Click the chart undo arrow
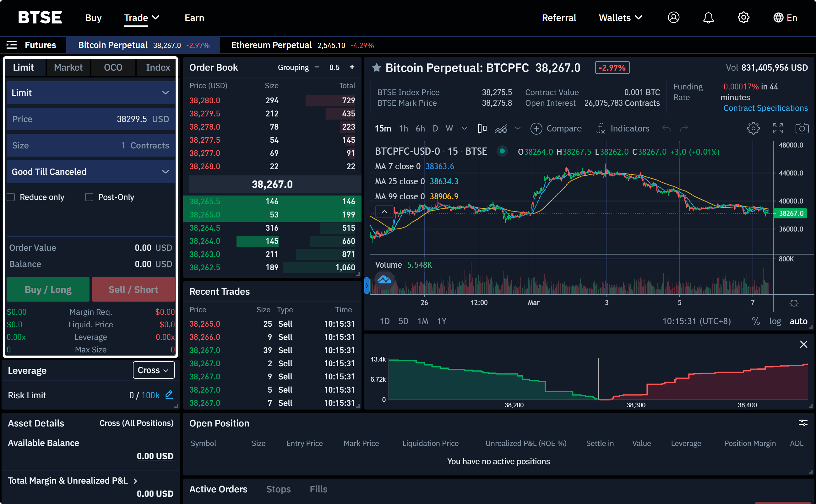Image resolution: width=816 pixels, height=504 pixels. click(666, 128)
